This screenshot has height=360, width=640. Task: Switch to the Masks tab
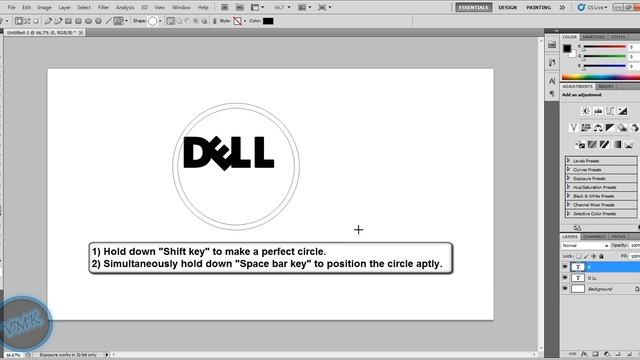point(606,86)
